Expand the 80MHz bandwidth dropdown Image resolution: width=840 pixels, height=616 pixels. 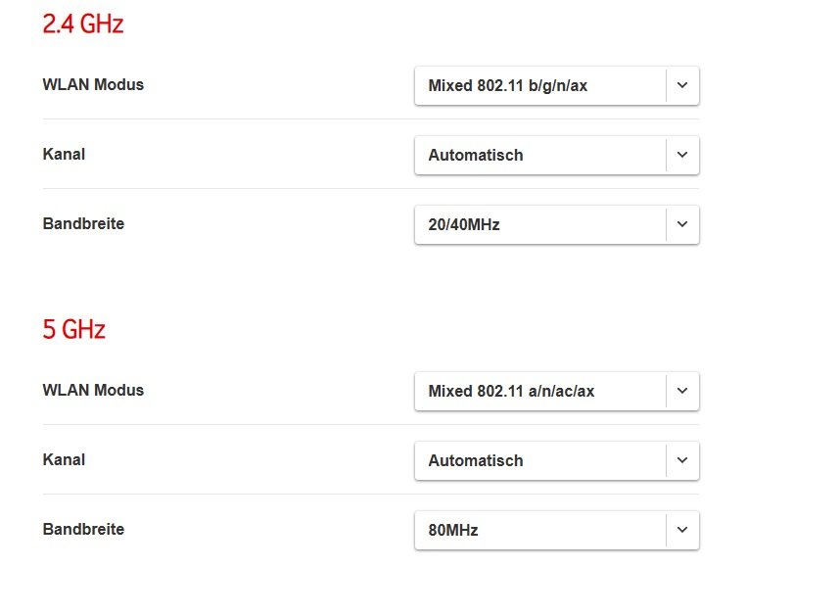coord(540,530)
